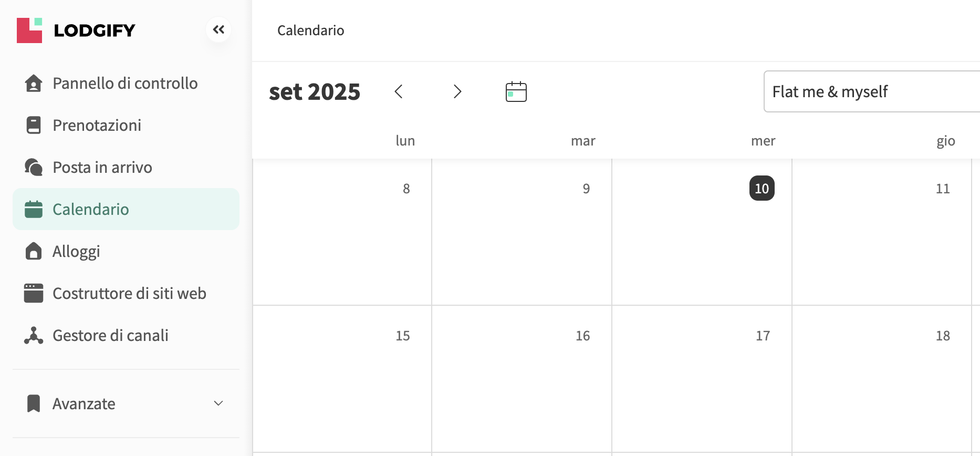Open the Posta in arrivo chat icon
Screen dimensions: 980x456
coord(34,167)
